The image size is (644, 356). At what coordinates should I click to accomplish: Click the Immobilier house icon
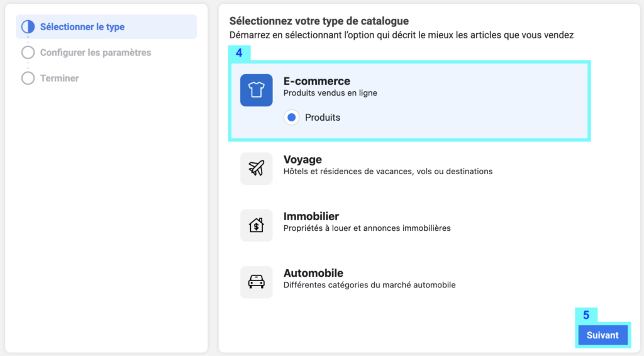(x=257, y=225)
